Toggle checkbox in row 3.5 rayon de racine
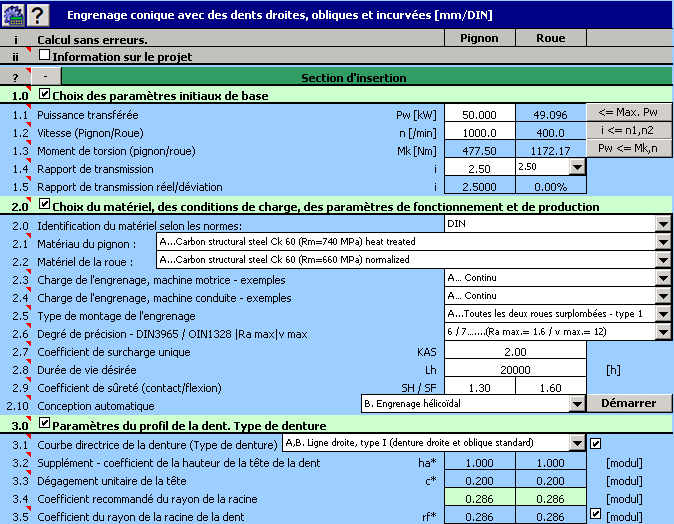Screen dimensions: 674x524 pos(596,514)
